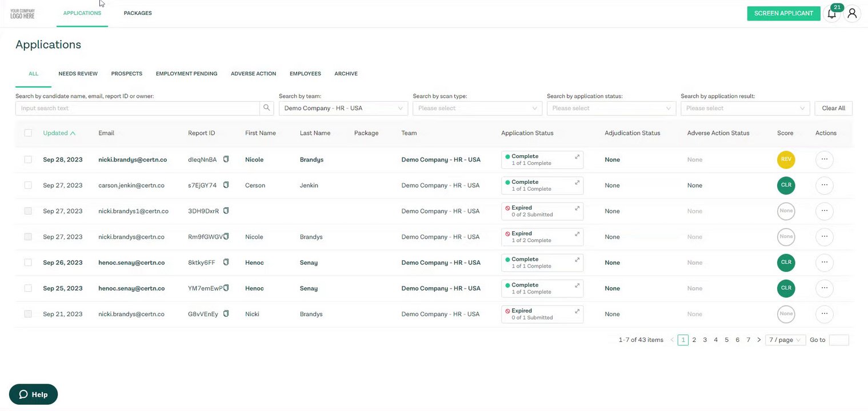Focus the candidate search text field

tap(138, 108)
